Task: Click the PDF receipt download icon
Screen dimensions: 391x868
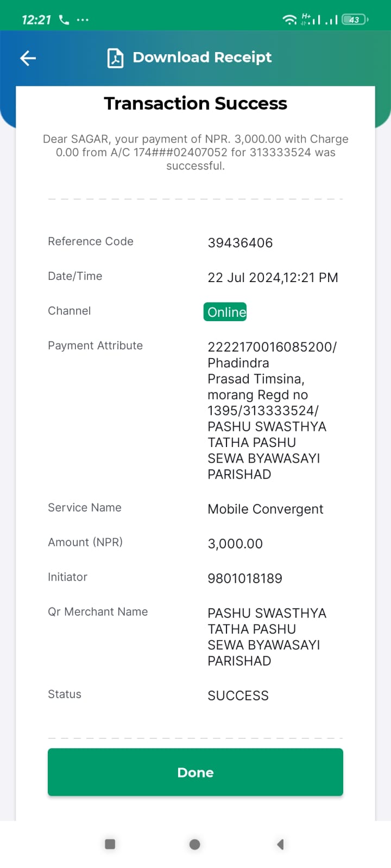Action: (x=115, y=58)
